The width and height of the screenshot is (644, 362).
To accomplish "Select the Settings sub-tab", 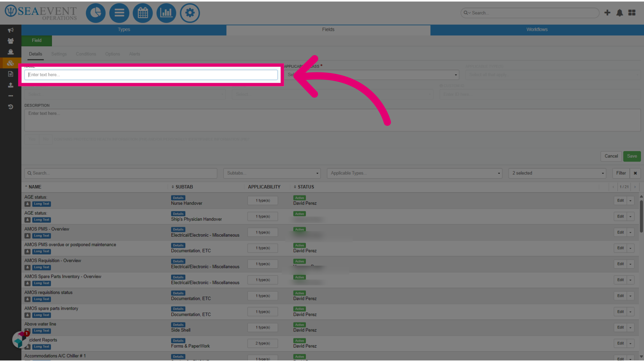I will (x=59, y=54).
